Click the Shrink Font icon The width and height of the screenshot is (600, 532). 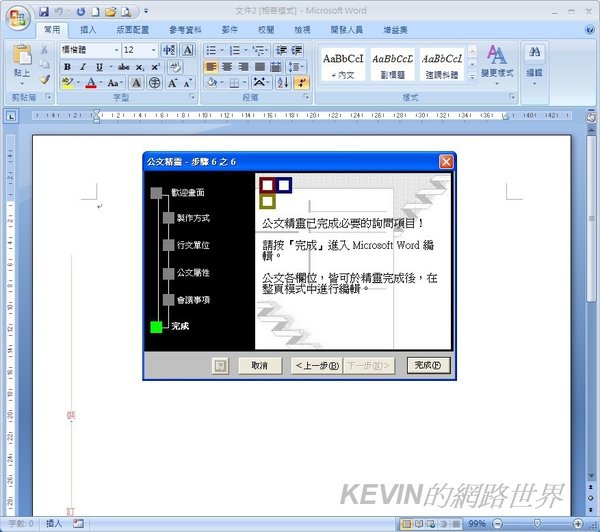click(188, 83)
